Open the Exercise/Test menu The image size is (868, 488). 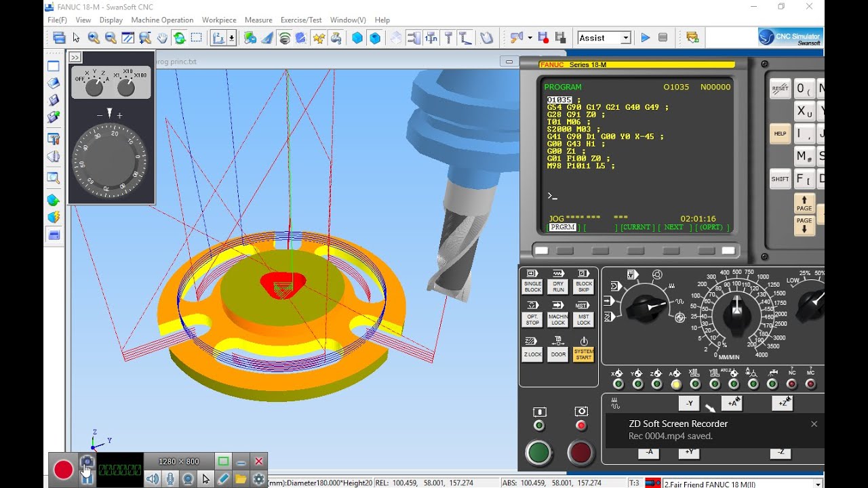(301, 20)
